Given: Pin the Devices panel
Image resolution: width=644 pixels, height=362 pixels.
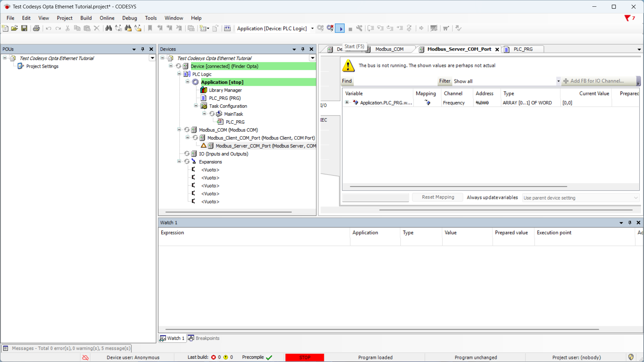Looking at the screenshot, I should click(x=303, y=49).
